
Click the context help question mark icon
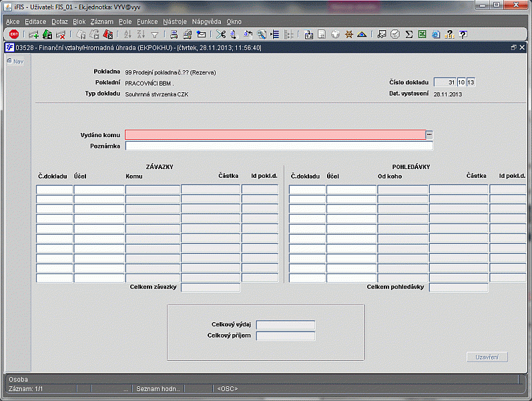tap(463, 34)
